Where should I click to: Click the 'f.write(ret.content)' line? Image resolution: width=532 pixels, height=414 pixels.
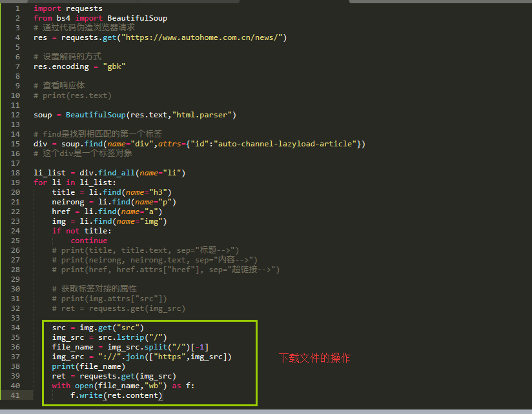coord(116,396)
